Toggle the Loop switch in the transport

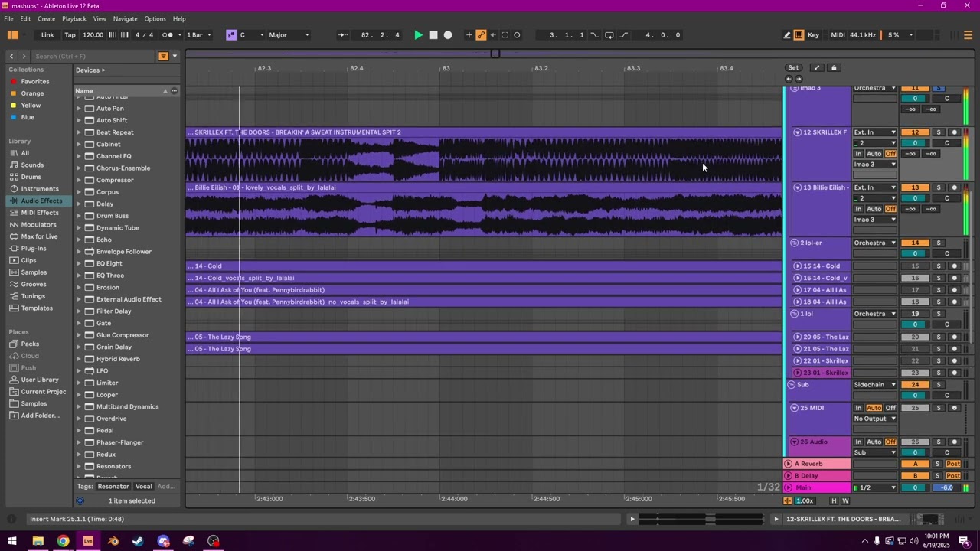click(x=609, y=35)
